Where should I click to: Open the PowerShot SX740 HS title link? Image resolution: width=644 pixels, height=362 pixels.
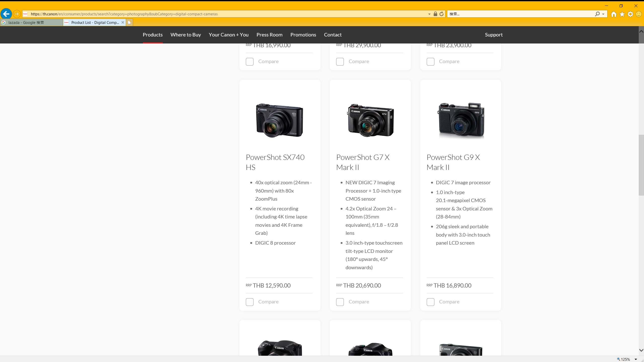point(275,162)
